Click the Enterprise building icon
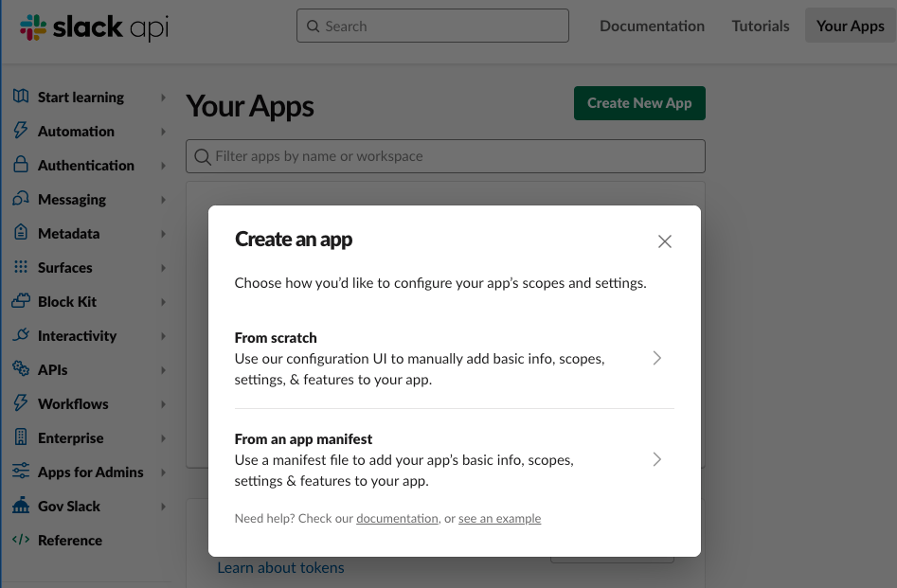The image size is (897, 588). 21,437
